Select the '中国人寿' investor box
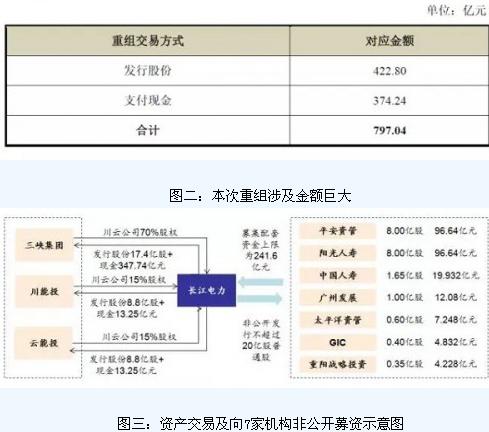The width and height of the screenshot is (489, 432). click(338, 275)
